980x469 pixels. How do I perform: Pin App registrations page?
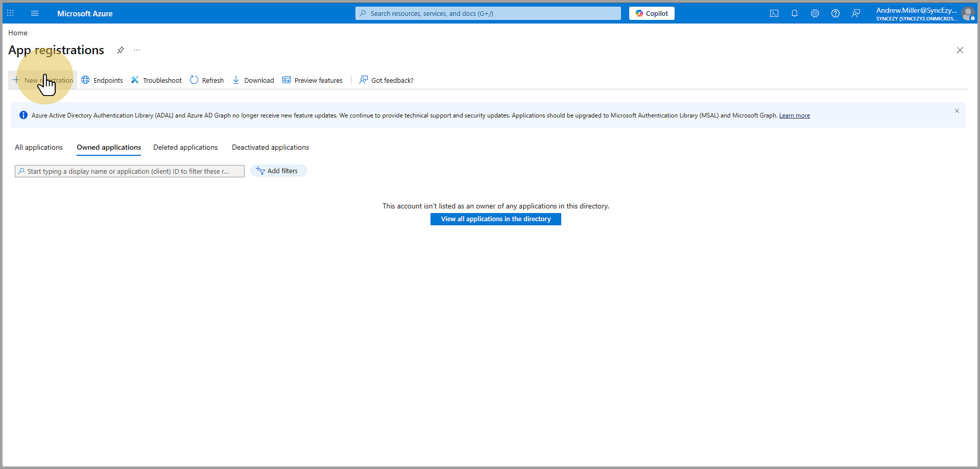121,50
